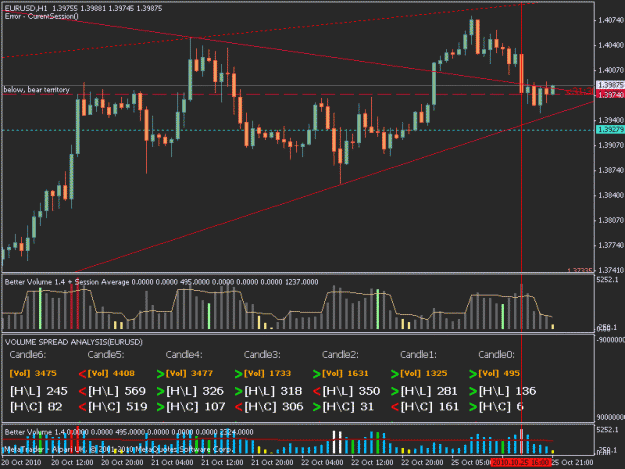Click the green arrow beside [Vol] 1325
This screenshot has width=625, height=469.
pyautogui.click(x=395, y=374)
